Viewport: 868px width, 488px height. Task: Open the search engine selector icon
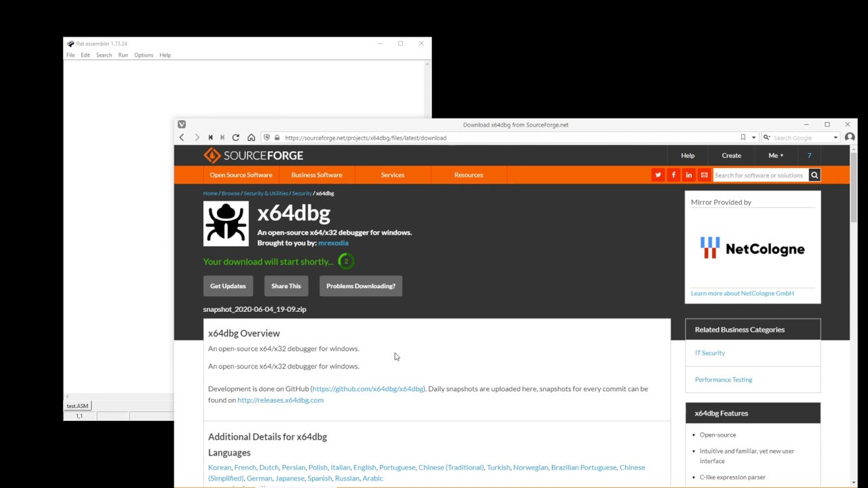[767, 138]
